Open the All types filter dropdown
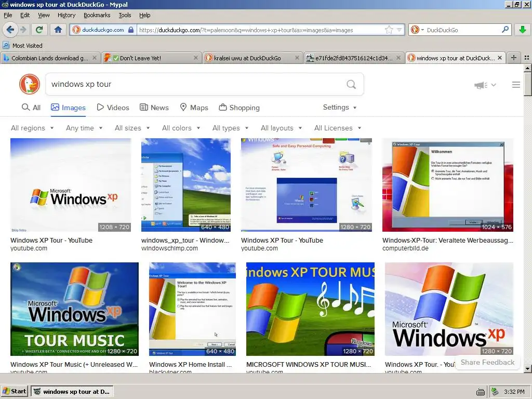532x399 pixels. pos(230,128)
